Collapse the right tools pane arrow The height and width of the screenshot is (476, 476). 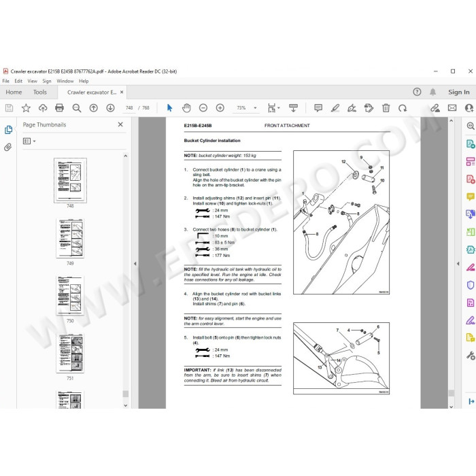[x=458, y=264]
